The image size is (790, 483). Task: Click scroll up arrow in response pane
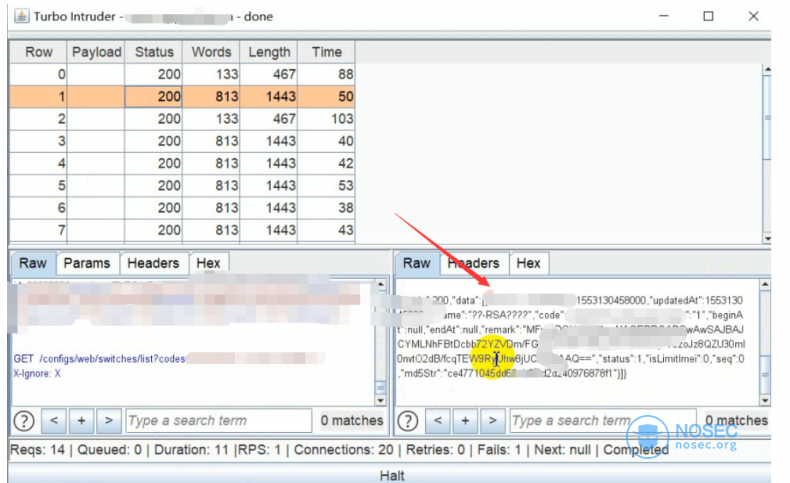pos(765,285)
